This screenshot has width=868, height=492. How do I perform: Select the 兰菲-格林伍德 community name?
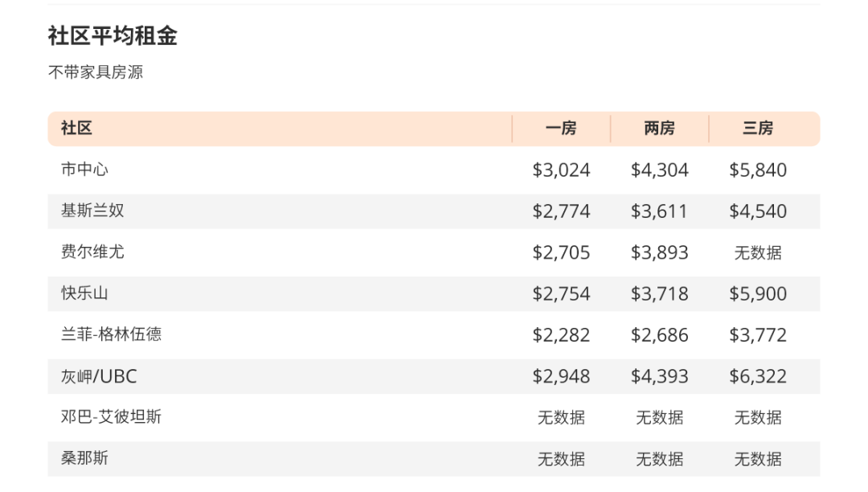pos(111,334)
